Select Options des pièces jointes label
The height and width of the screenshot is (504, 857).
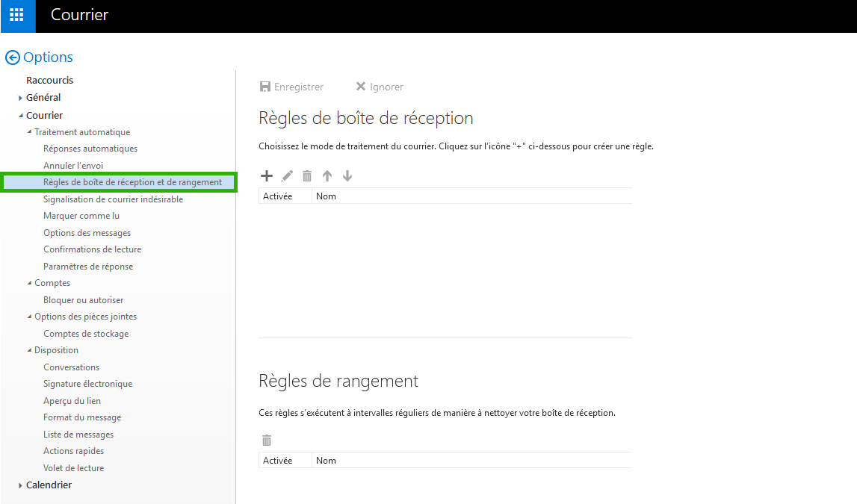pos(85,317)
